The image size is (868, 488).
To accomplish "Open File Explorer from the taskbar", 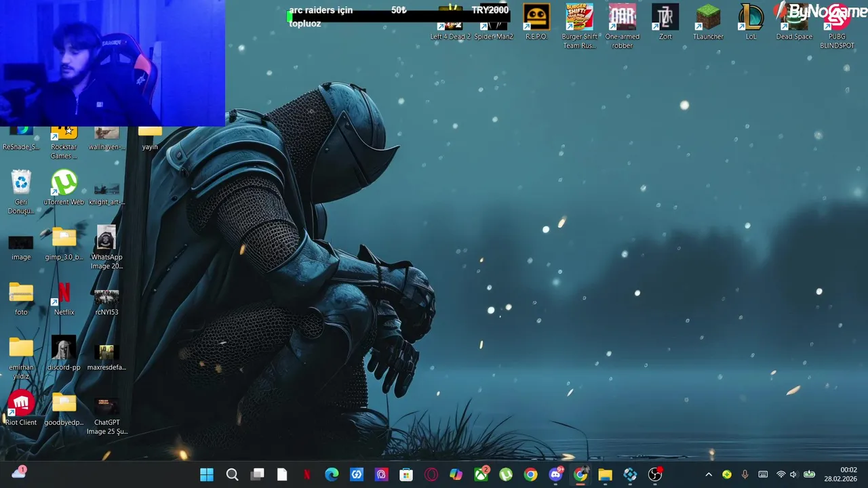I will click(605, 474).
